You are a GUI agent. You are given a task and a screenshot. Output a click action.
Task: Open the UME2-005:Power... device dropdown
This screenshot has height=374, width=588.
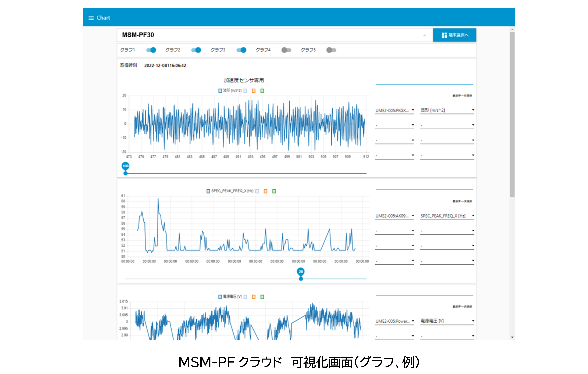tap(394, 321)
